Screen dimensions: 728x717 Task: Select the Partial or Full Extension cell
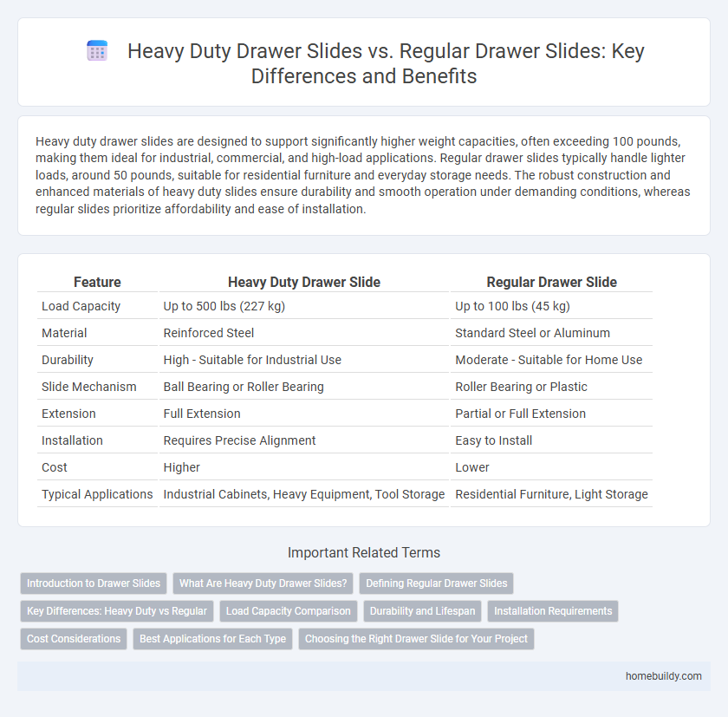click(x=551, y=414)
